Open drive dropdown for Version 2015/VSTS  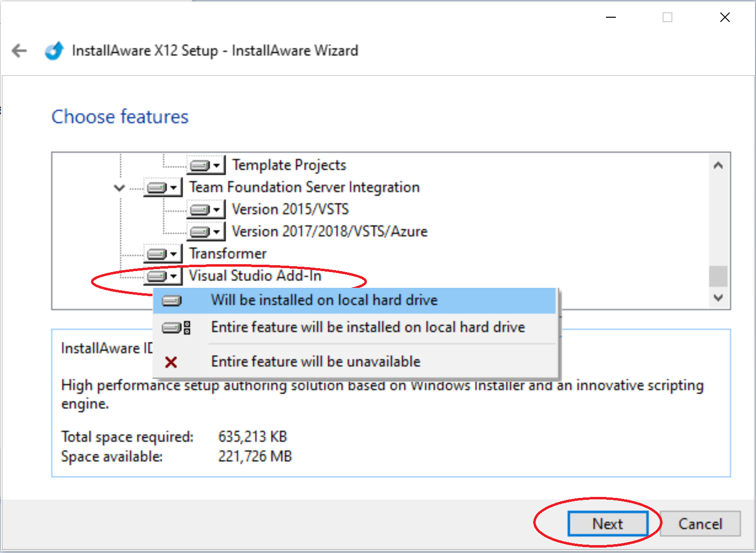click(206, 210)
